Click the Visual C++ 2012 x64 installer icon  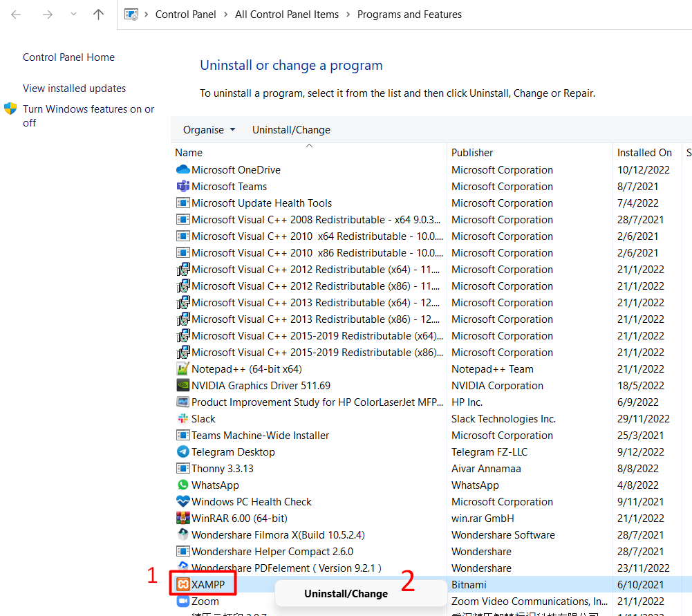click(183, 269)
